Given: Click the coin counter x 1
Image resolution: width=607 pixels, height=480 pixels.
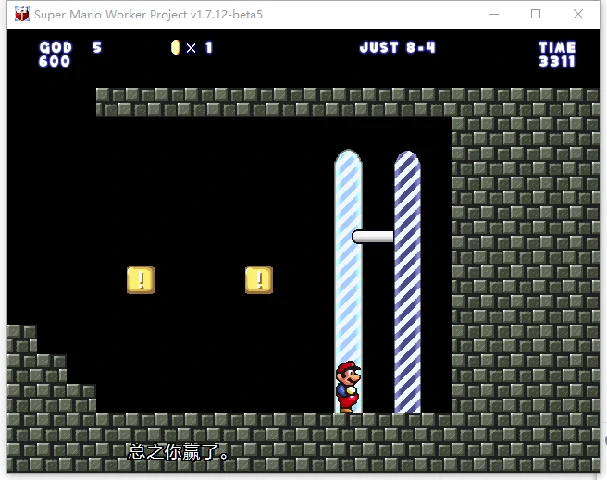Looking at the screenshot, I should pos(199,48).
